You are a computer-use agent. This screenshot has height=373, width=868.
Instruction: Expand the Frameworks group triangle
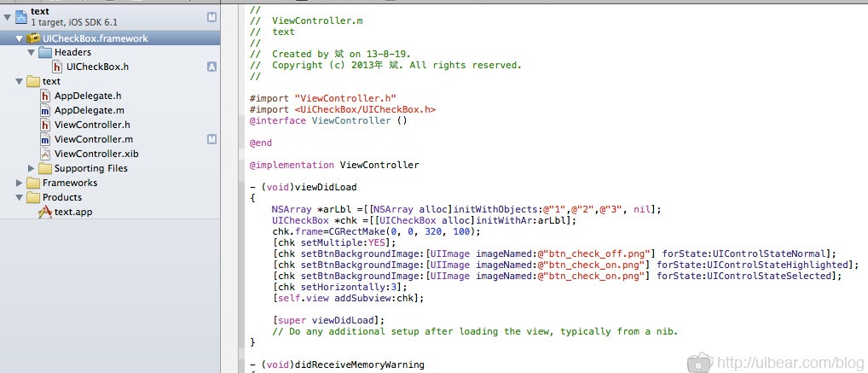19,183
